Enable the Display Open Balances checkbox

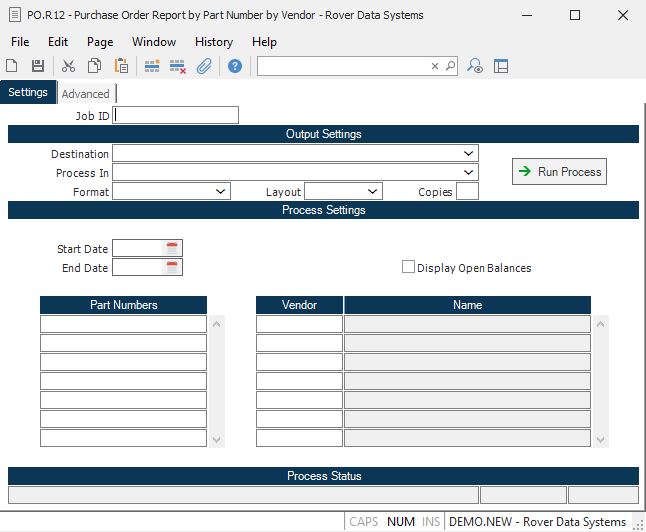pos(408,267)
